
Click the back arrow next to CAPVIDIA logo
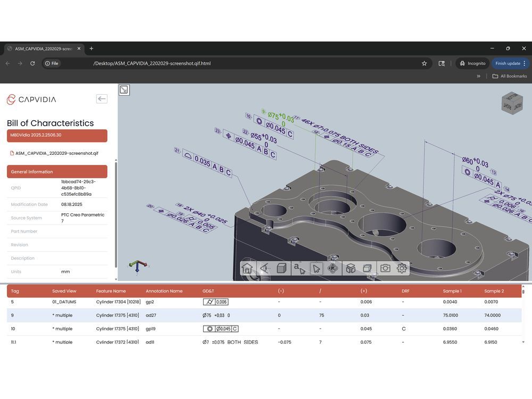(x=102, y=99)
